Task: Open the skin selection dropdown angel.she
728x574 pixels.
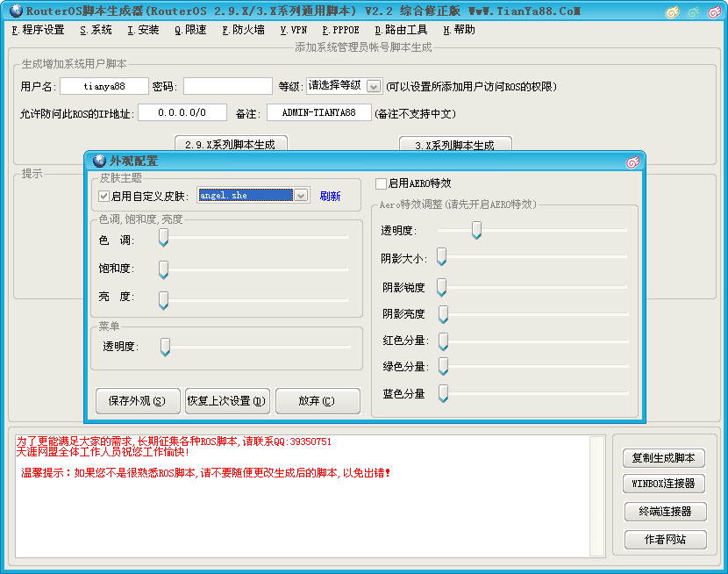Action: click(x=301, y=196)
